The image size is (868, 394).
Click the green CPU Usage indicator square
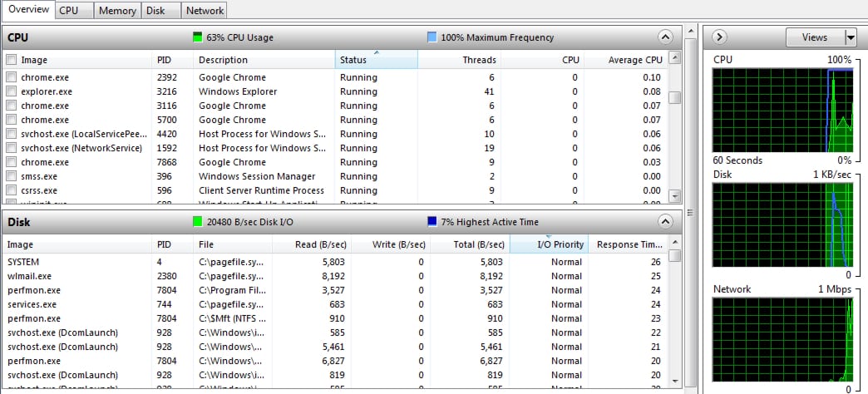coord(197,37)
